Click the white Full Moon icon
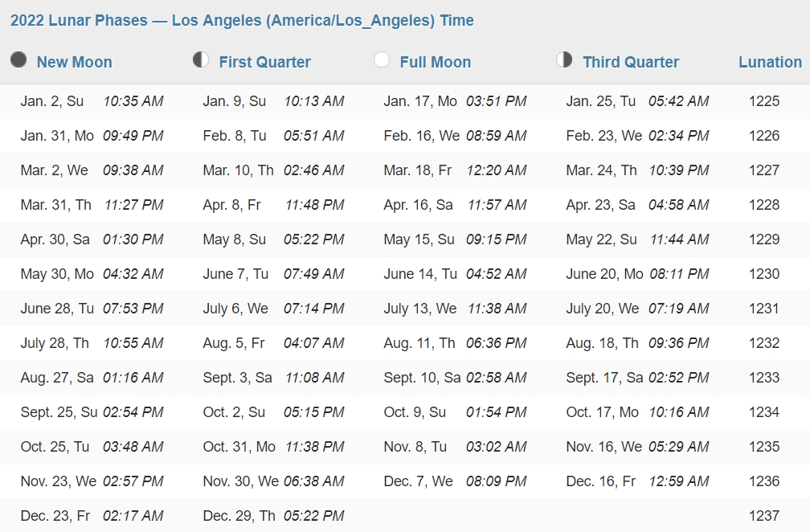The height and width of the screenshot is (532, 810). [382, 60]
